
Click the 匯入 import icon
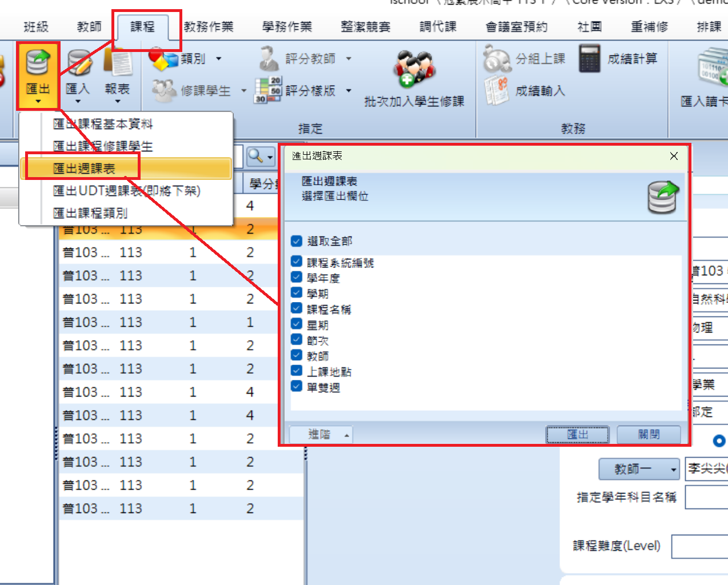tap(79, 63)
